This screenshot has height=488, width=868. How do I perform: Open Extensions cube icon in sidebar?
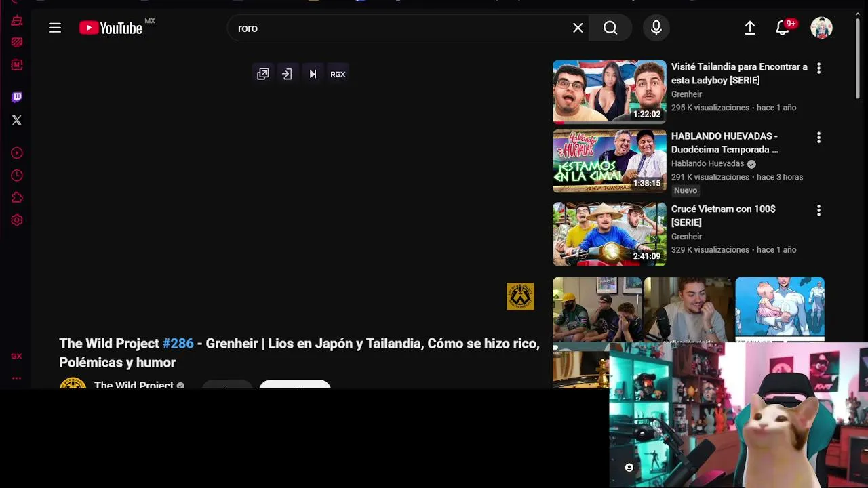[x=17, y=198]
